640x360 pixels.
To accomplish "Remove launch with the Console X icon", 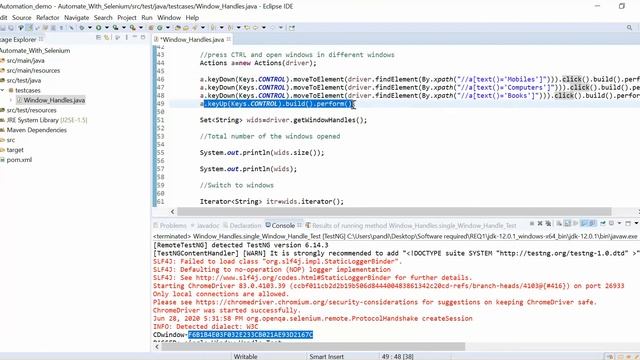I will pos(540,223).
